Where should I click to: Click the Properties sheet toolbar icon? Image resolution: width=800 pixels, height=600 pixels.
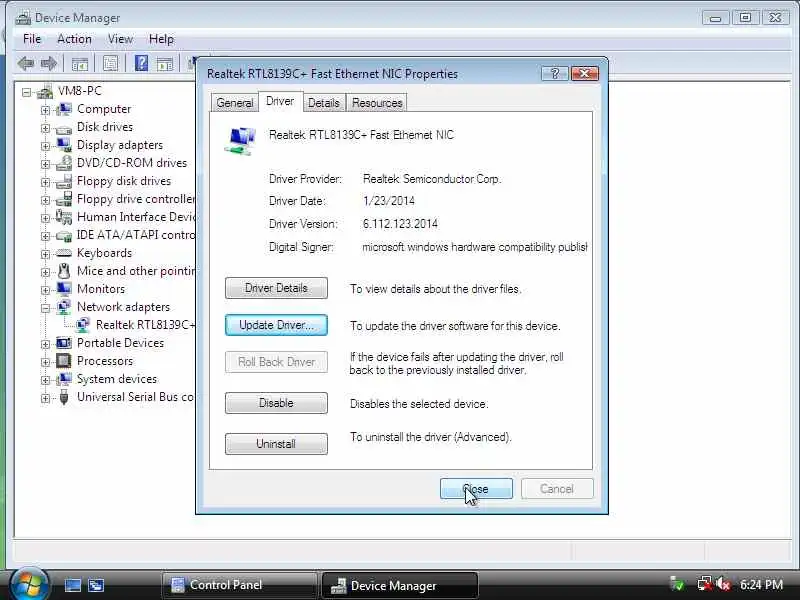110,63
